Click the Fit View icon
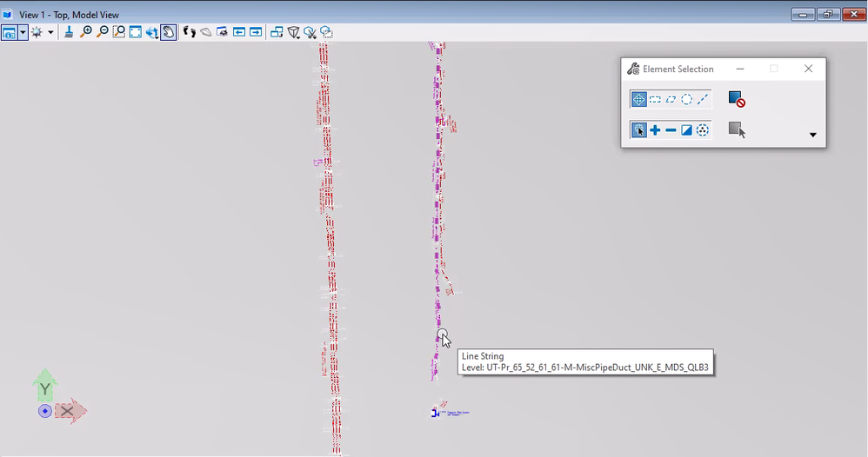Image resolution: width=868 pixels, height=457 pixels. 136,33
